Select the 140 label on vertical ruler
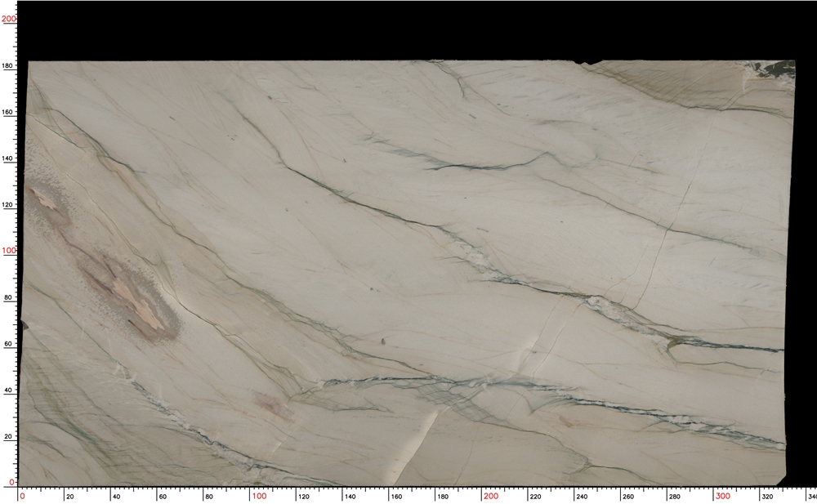The width and height of the screenshot is (817, 504). pyautogui.click(x=8, y=158)
